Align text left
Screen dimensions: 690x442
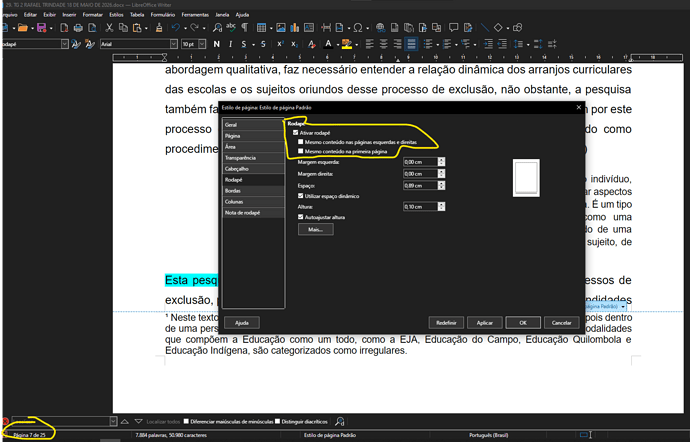coord(370,44)
